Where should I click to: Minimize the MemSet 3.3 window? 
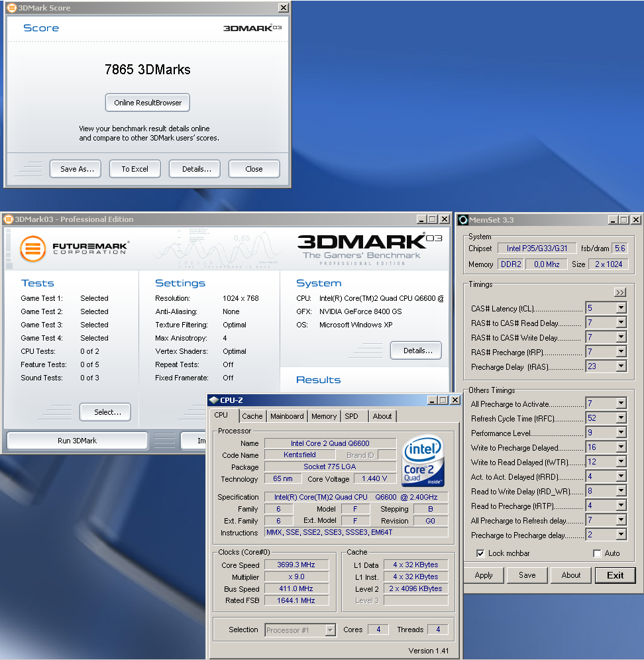click(613, 220)
